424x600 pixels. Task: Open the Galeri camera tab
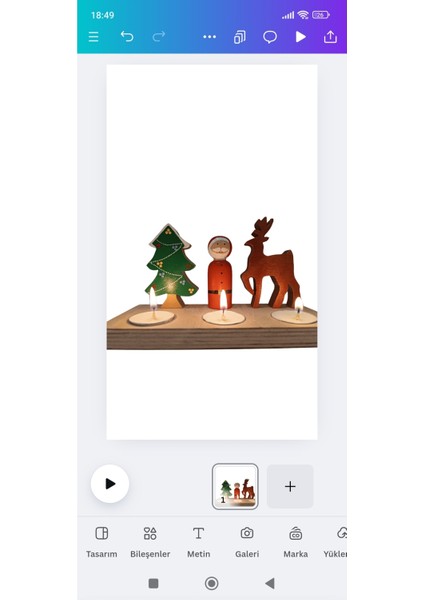point(247,542)
